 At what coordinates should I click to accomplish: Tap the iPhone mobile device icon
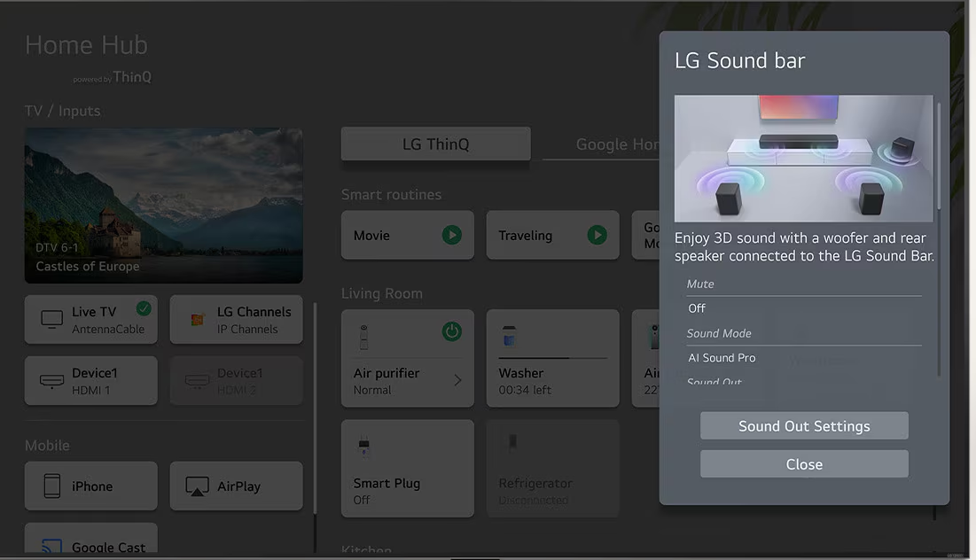click(x=52, y=486)
